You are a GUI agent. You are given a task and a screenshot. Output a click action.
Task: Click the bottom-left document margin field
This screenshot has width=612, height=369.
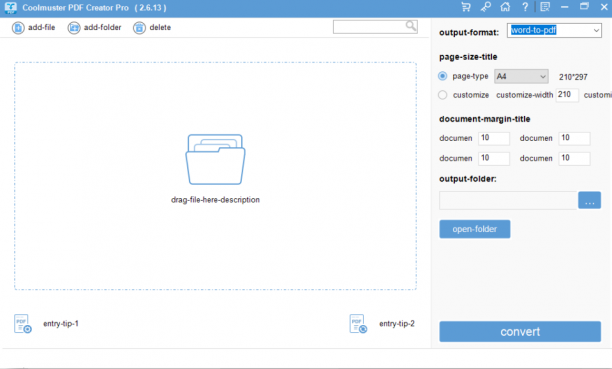click(494, 159)
